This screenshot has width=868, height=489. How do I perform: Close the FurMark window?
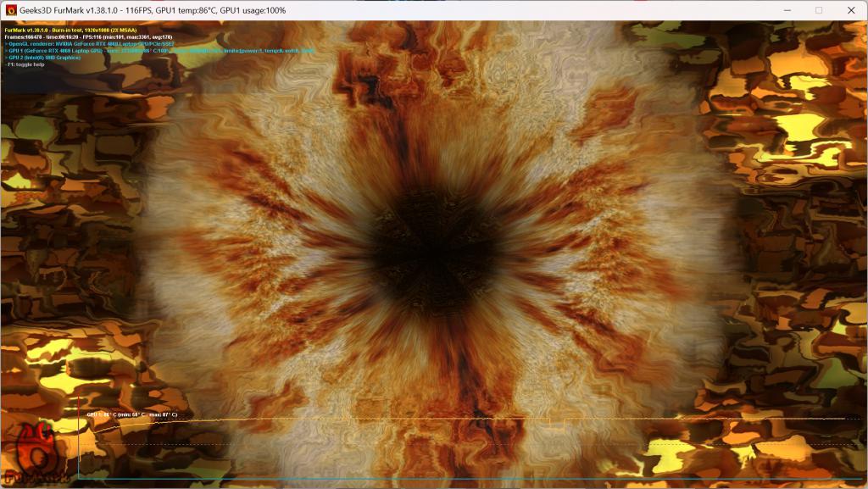(849, 10)
